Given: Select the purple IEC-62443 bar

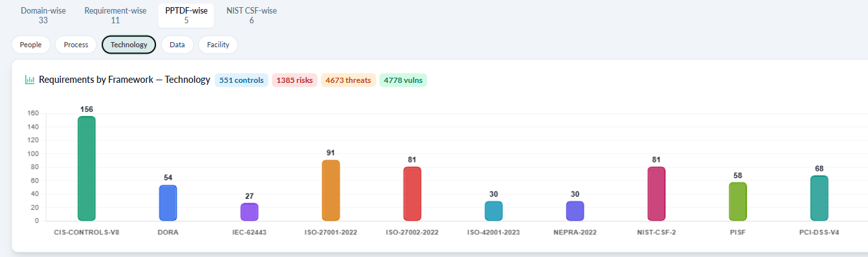Looking at the screenshot, I should tap(249, 212).
